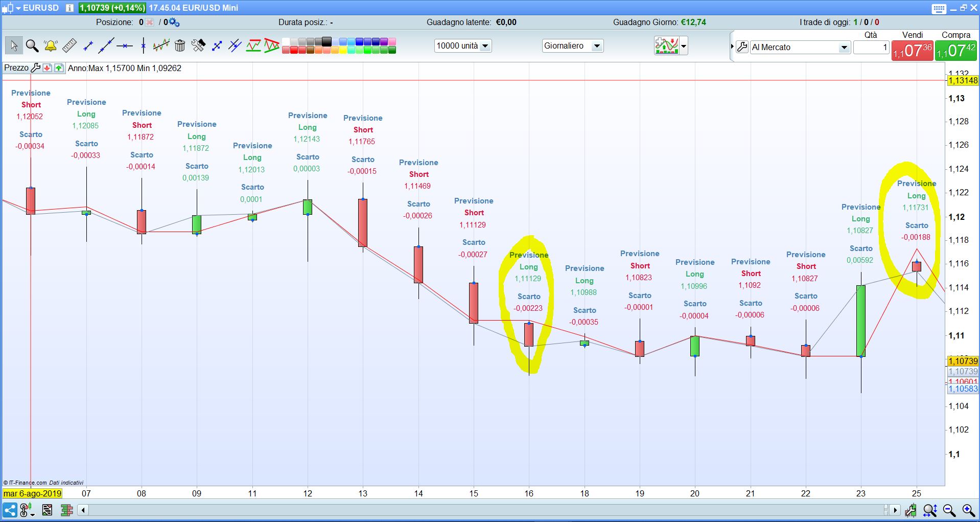Screen dimensions: 980x522
Task: Select the ruler measurement tool
Action: [69, 46]
